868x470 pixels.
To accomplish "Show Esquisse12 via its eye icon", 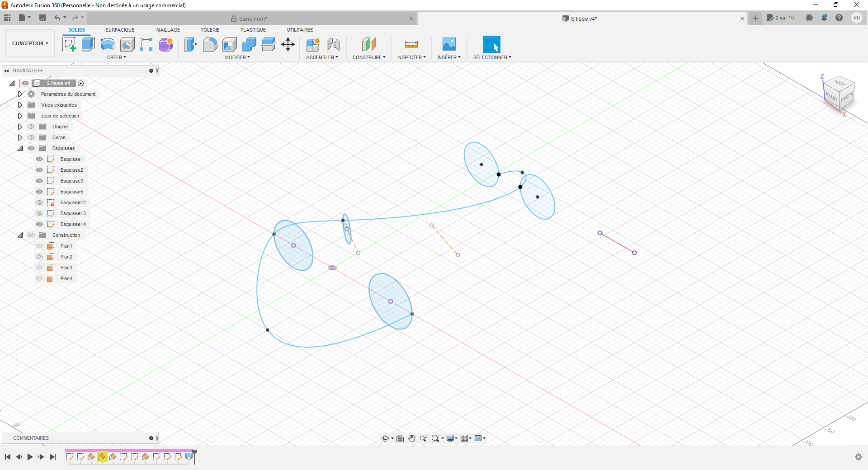I will tap(39, 202).
